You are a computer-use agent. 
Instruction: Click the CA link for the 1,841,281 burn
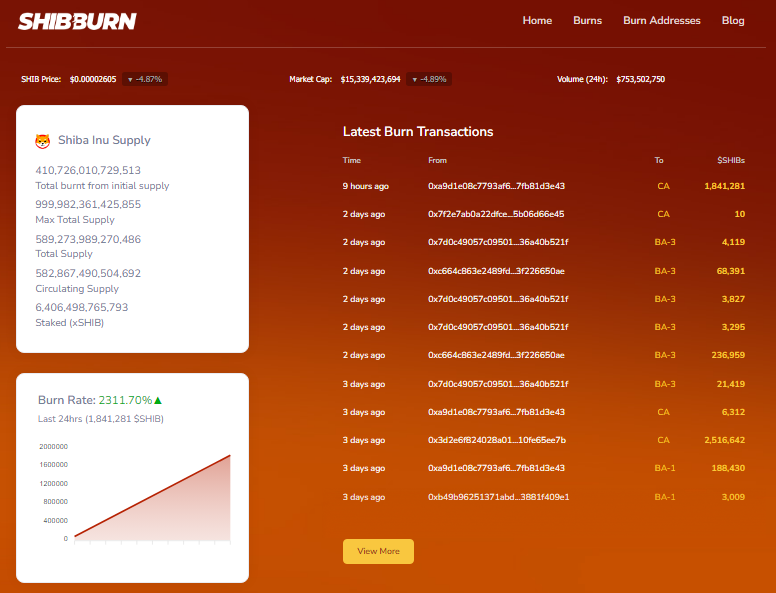(663, 186)
